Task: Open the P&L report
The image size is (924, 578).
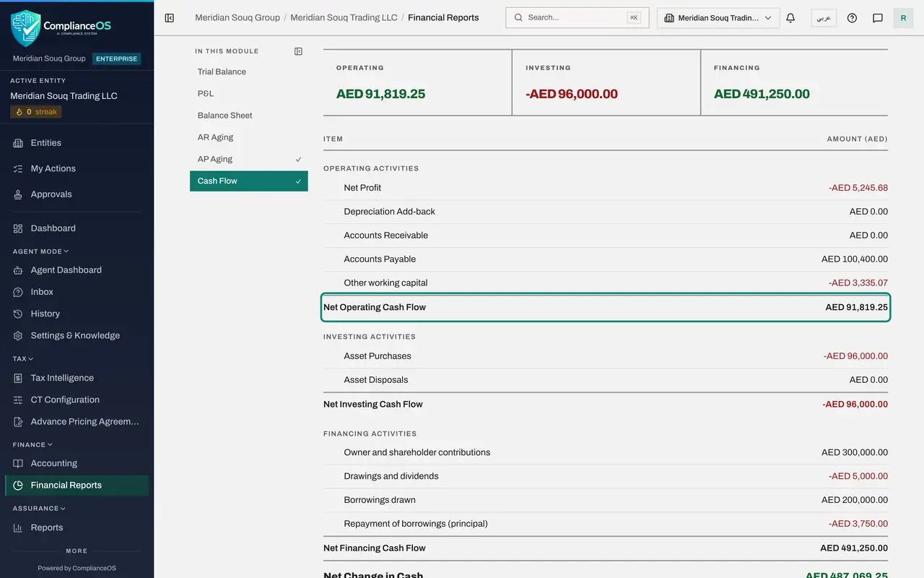Action: 249,93
